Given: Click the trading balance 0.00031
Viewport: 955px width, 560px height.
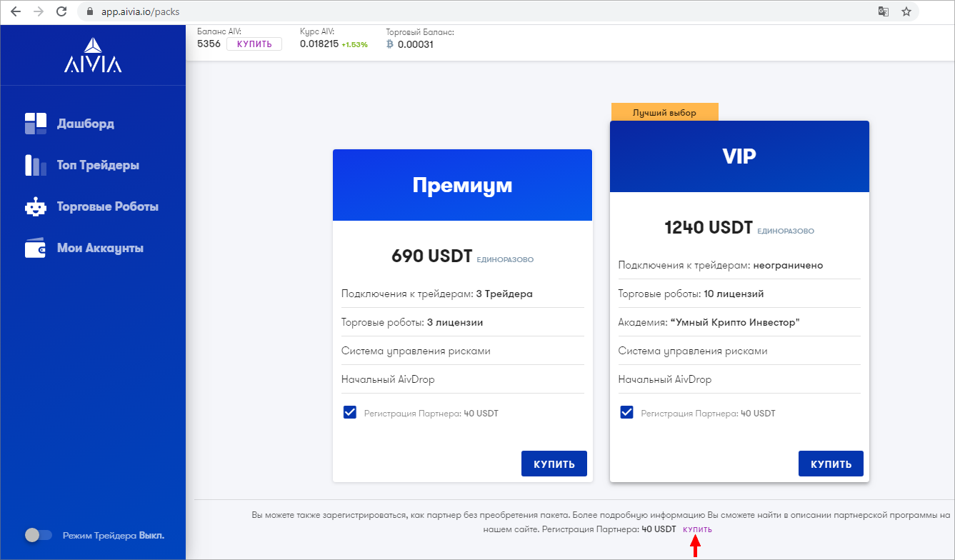Looking at the screenshot, I should (x=416, y=44).
